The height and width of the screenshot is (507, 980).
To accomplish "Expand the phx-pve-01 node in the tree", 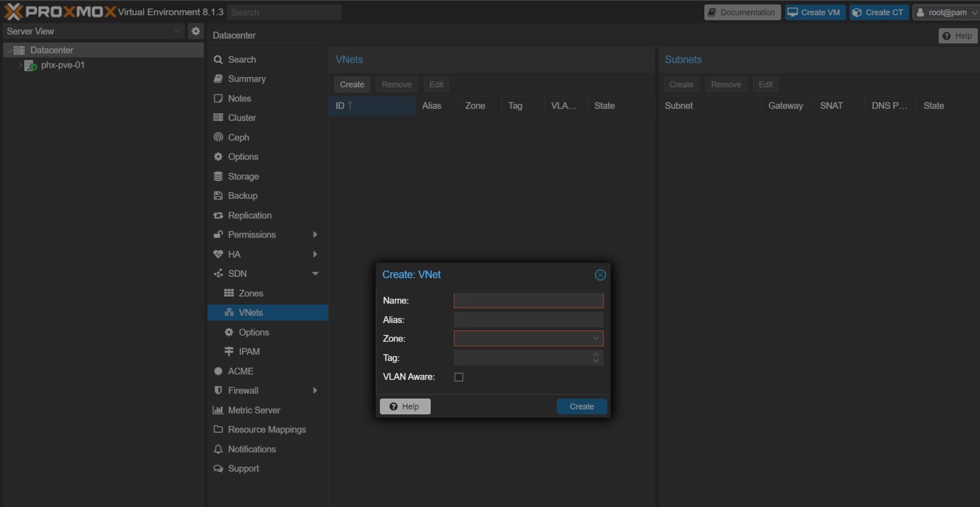I will pos(19,65).
